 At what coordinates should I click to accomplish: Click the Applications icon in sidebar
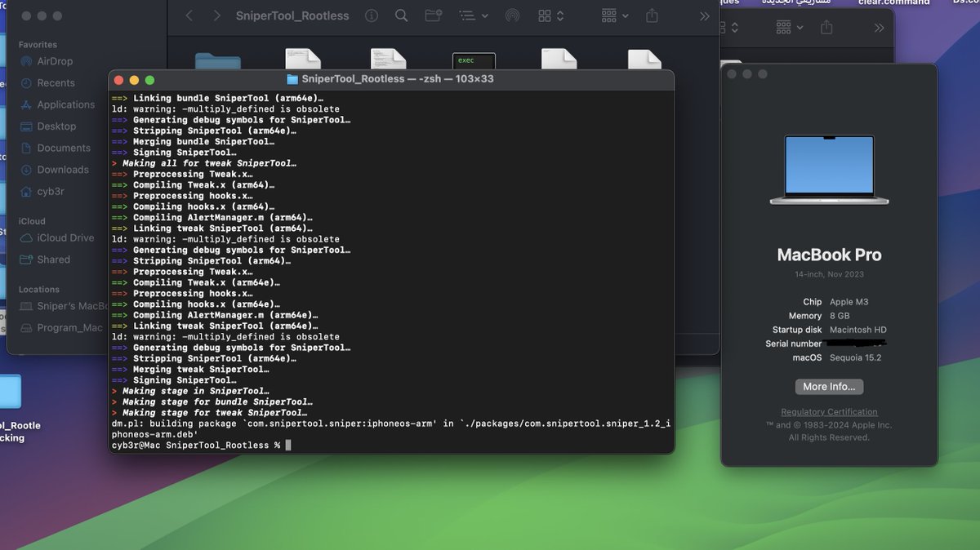point(25,104)
